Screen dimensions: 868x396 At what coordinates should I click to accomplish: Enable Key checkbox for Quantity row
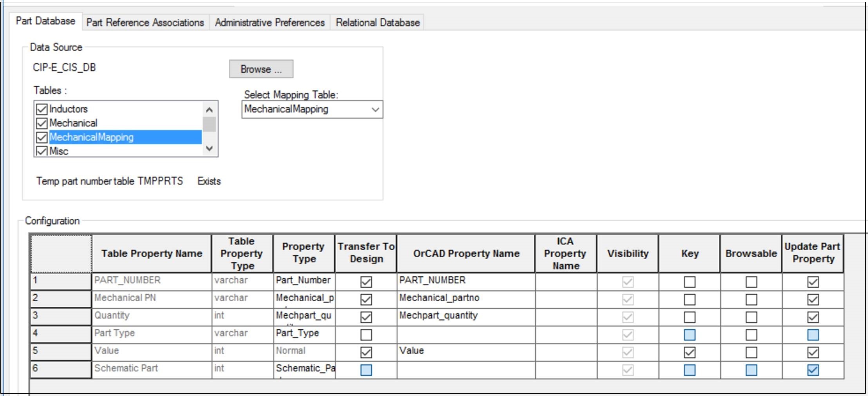coord(689,317)
